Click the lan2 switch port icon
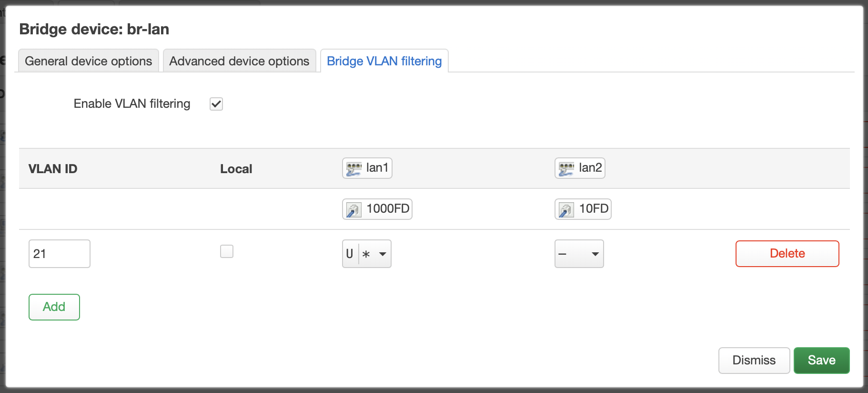 tap(566, 169)
